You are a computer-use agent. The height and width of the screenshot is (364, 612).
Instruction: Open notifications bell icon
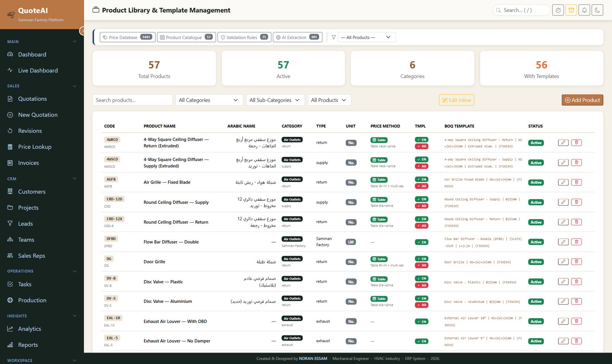584,10
